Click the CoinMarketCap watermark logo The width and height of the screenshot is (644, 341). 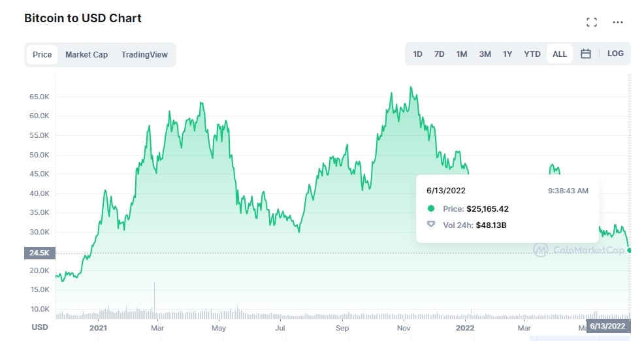541,250
